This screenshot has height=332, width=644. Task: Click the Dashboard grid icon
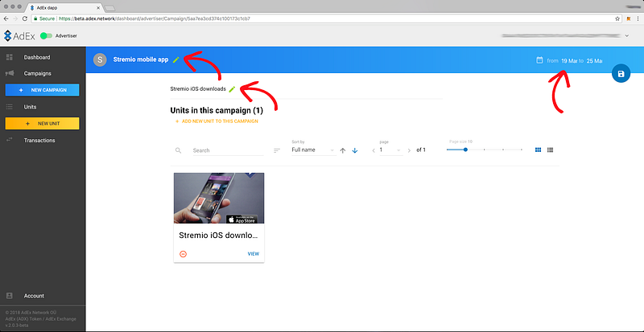[x=10, y=57]
